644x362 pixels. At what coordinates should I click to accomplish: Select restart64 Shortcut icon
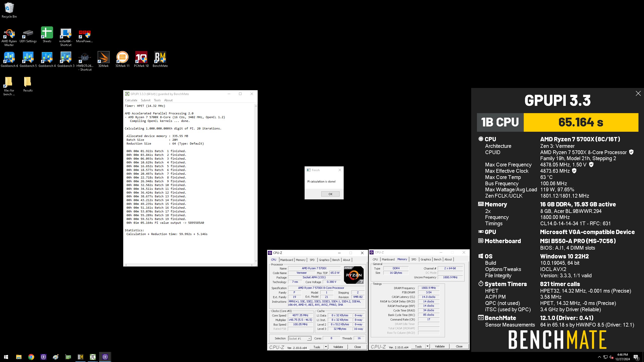66,37
